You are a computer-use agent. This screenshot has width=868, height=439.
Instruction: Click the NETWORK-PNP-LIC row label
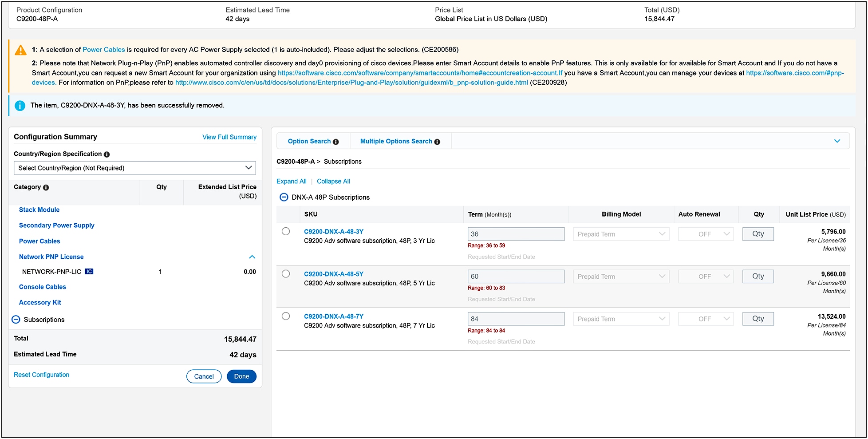51,272
